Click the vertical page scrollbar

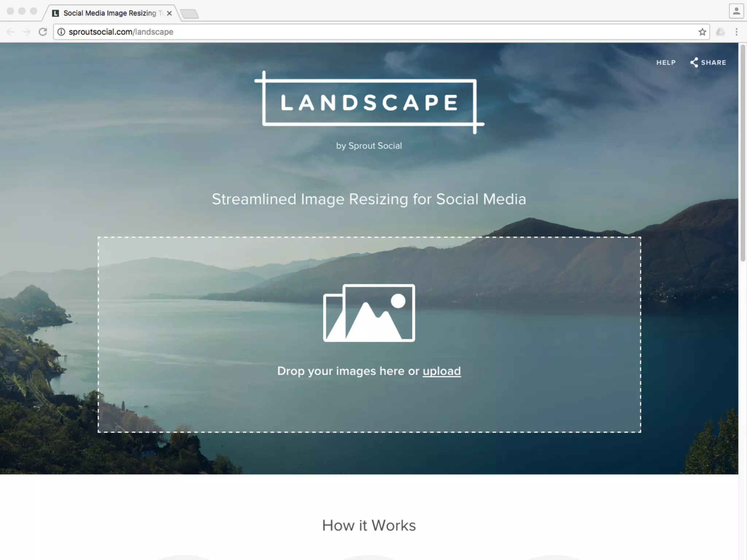[743, 153]
